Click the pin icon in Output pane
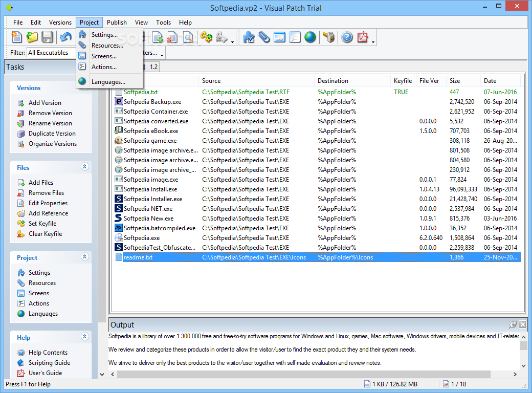The width and height of the screenshot is (532, 393). [513, 324]
